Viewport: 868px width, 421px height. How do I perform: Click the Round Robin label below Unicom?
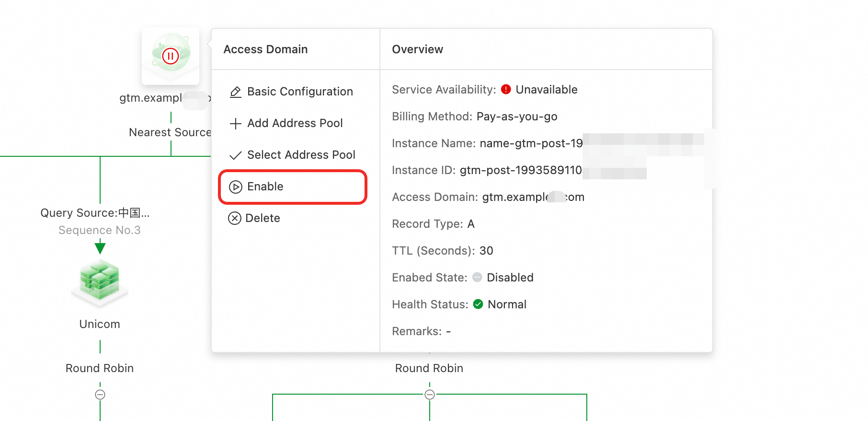(x=100, y=368)
